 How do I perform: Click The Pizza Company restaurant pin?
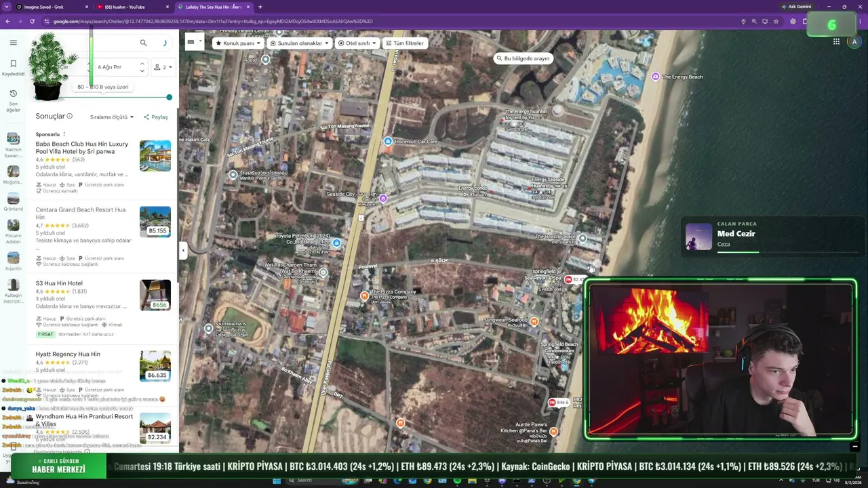click(365, 296)
